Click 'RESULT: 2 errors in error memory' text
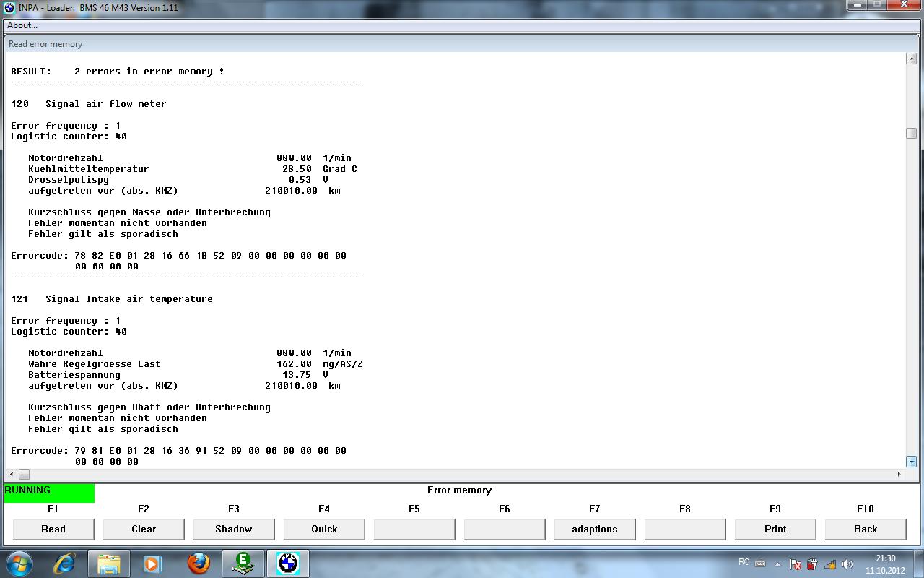The height and width of the screenshot is (578, 924). click(x=118, y=72)
